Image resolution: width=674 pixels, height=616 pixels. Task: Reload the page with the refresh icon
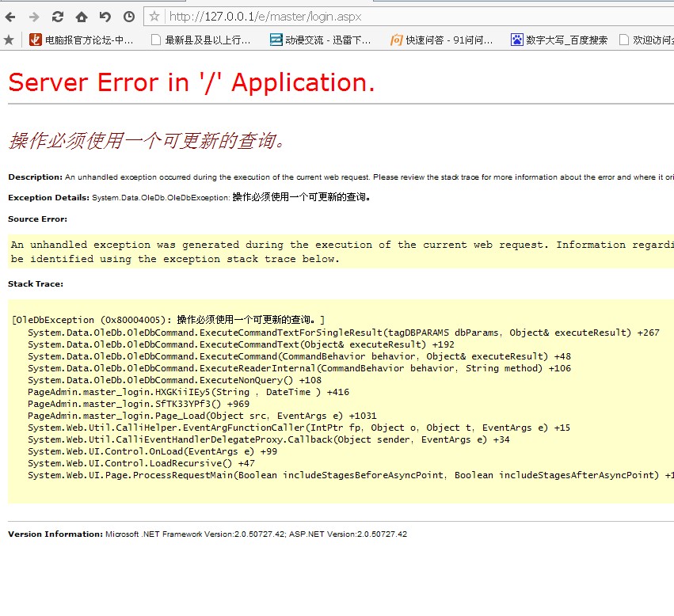57,17
